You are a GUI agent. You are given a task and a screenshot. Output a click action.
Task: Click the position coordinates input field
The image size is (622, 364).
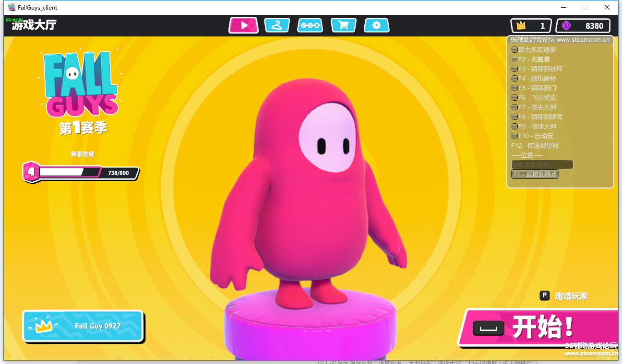click(542, 164)
